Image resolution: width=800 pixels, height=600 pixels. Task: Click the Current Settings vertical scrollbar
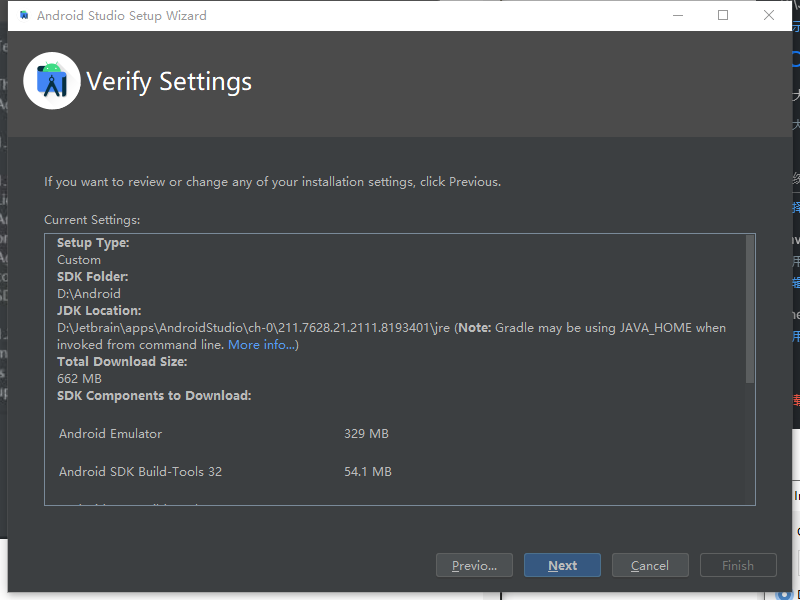[x=750, y=309]
